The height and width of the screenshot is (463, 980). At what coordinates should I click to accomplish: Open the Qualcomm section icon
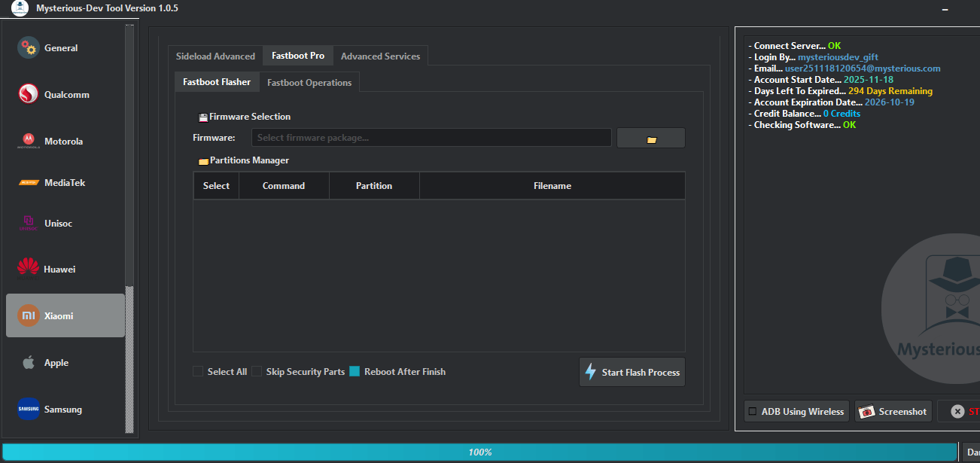coord(27,94)
